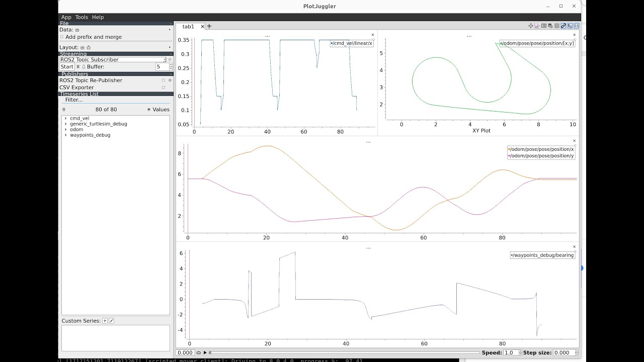Viewport: 644px width, 362px height.
Task: Click the timeseries Filter field
Action: pos(116,100)
